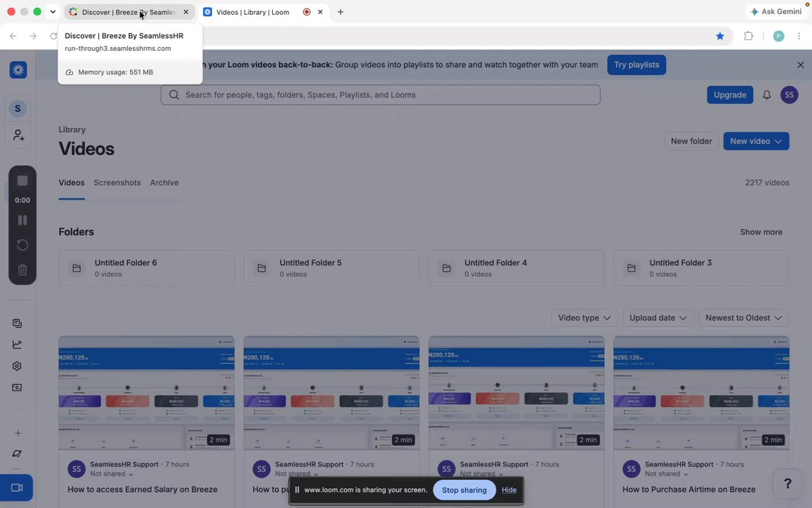Click the New folder button
This screenshot has width=812, height=508.
pyautogui.click(x=691, y=141)
